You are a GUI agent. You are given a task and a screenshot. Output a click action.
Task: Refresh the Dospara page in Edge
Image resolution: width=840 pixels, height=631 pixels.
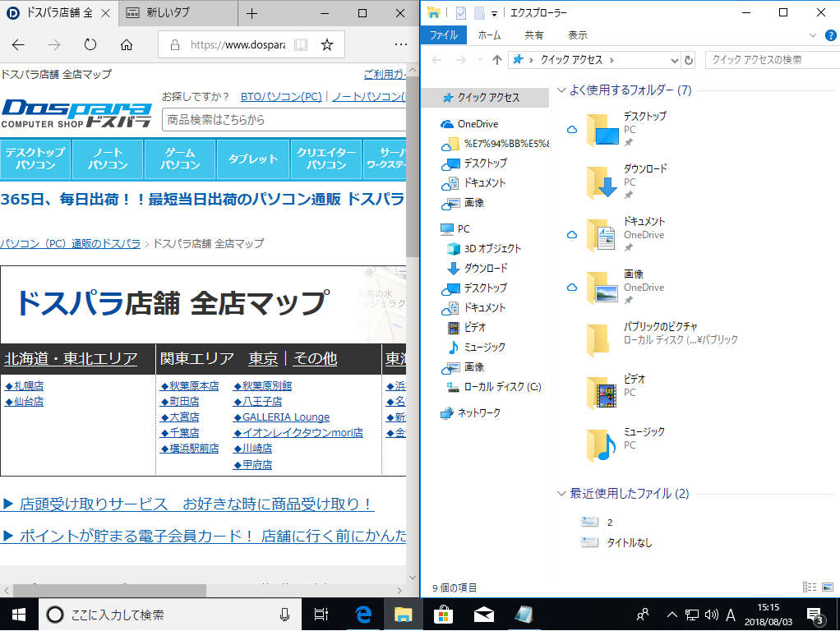coord(90,45)
